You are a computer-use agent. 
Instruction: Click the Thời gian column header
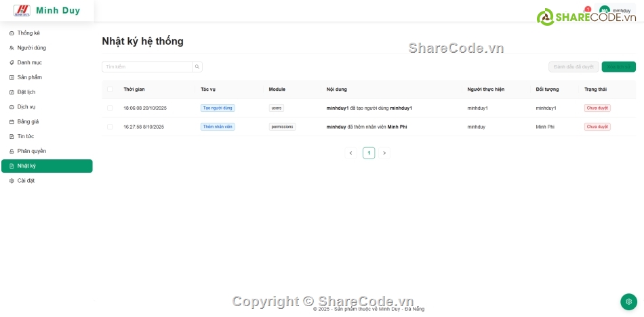134,89
